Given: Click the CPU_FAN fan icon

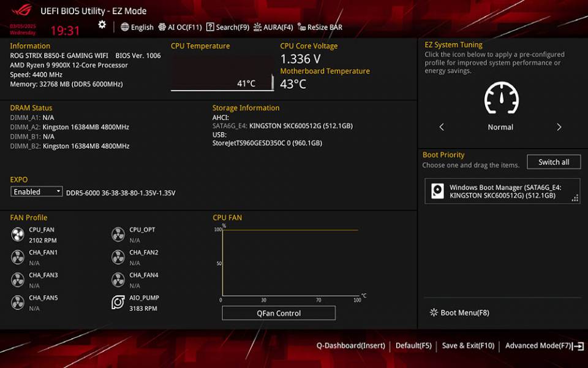Looking at the screenshot, I should pos(18,235).
